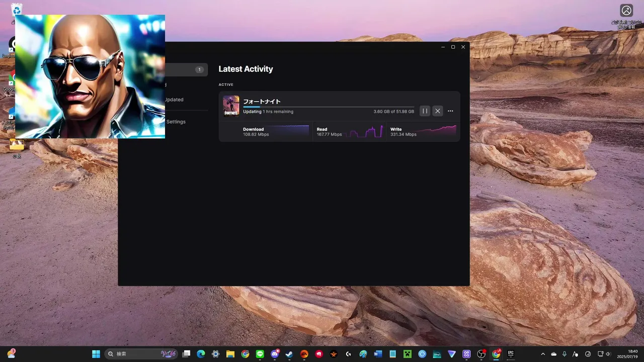This screenshot has height=362, width=644.
Task: Open Logitech G HUB from the taskbar
Action: pyautogui.click(x=348, y=354)
